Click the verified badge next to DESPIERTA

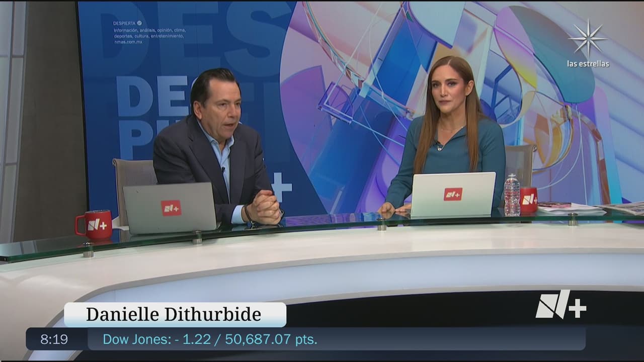[x=139, y=23]
